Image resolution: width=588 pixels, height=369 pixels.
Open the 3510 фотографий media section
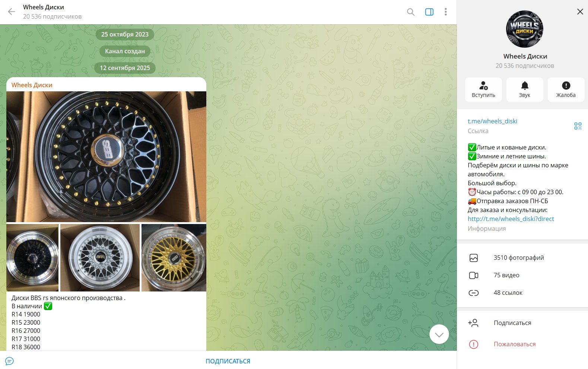click(x=518, y=258)
